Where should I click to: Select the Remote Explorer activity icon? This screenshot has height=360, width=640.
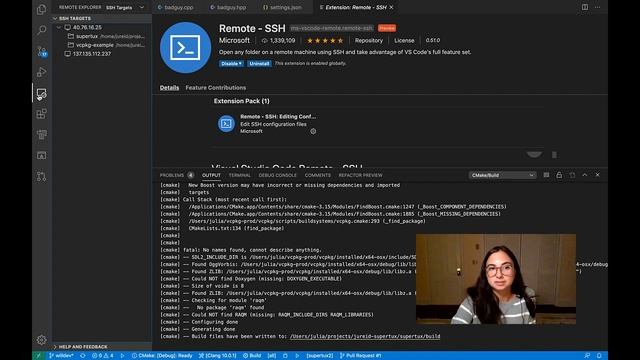[x=42, y=93]
